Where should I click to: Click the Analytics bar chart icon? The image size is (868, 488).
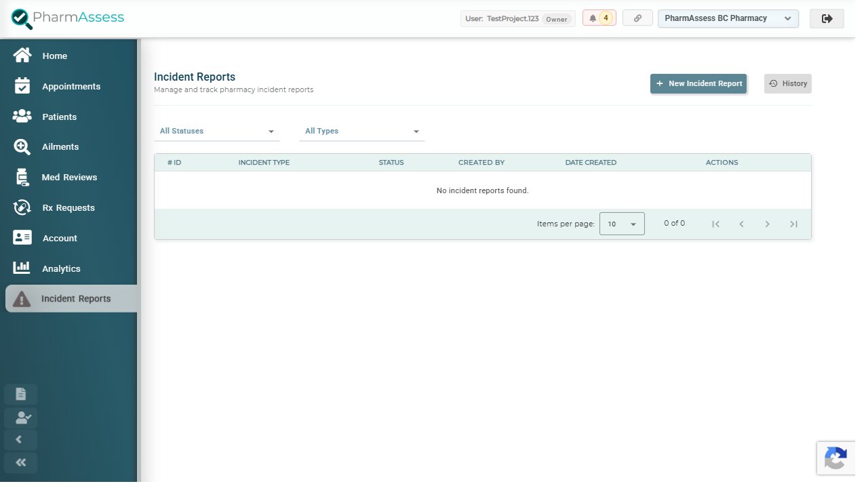[x=22, y=268]
